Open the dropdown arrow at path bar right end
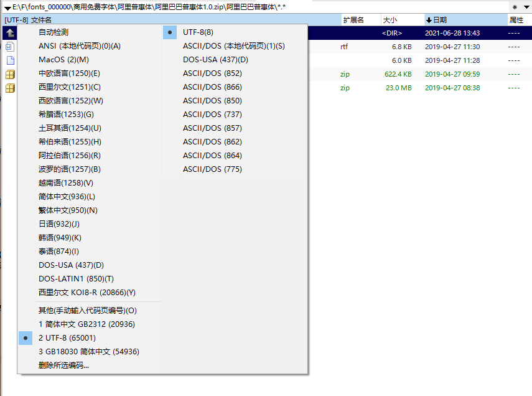This screenshot has width=532, height=396. [x=525, y=7]
